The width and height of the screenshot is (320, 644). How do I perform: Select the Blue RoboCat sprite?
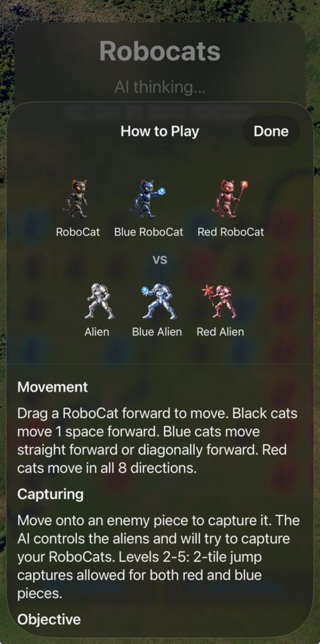[148, 199]
